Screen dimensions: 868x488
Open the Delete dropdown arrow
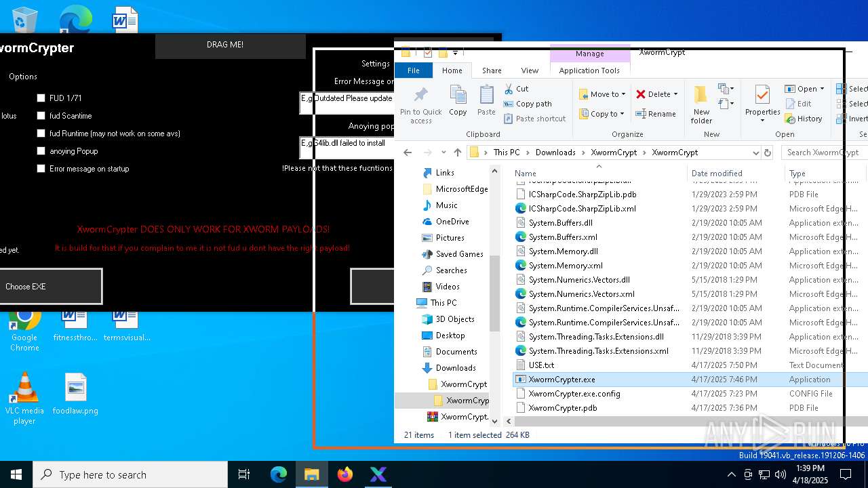(x=676, y=94)
